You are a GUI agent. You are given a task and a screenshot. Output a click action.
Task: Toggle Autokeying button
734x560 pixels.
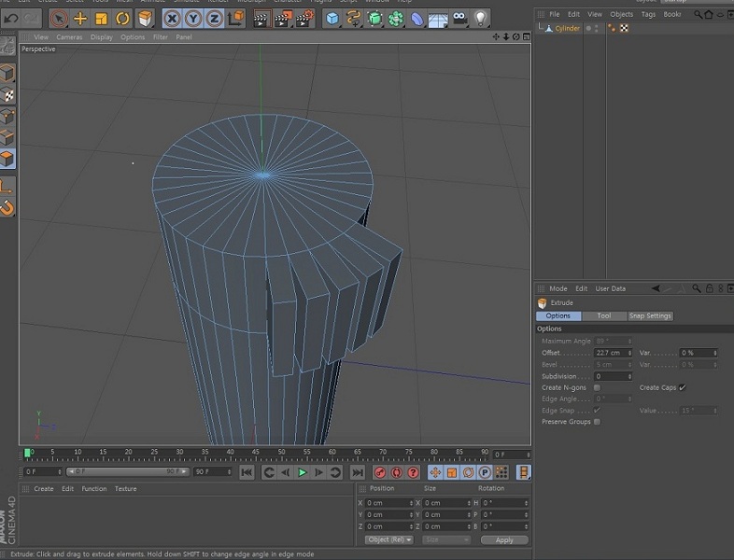397,472
